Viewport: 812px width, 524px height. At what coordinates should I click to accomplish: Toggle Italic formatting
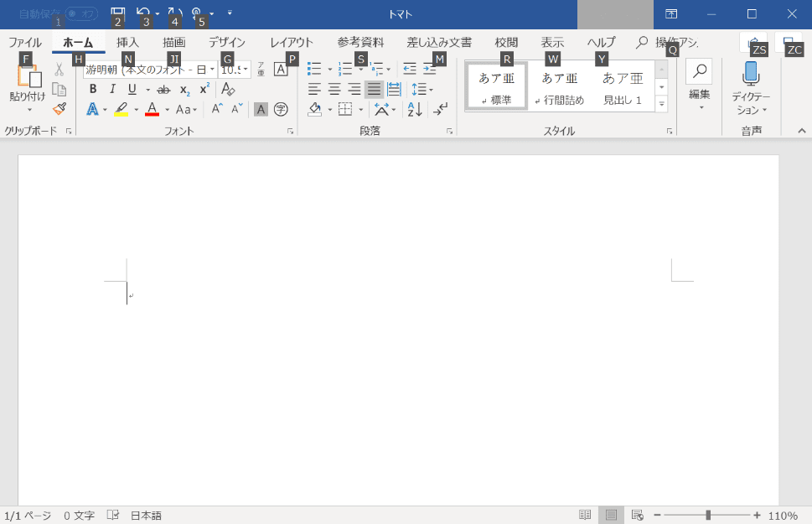pyautogui.click(x=112, y=89)
